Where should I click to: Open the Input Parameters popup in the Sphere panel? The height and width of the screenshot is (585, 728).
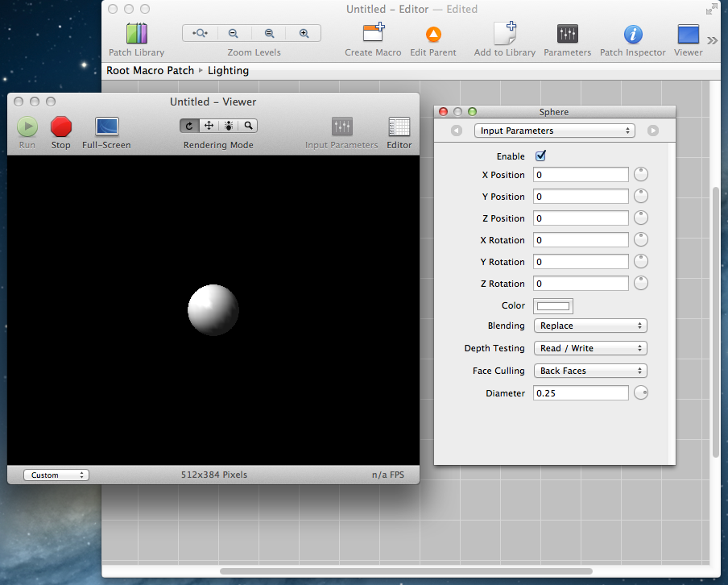(x=554, y=131)
